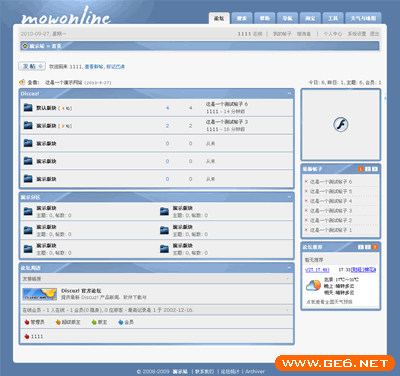Open test post 2 in 最新帖子 list
Image resolution: width=400 pixels, height=376 pixels.
coord(331,220)
